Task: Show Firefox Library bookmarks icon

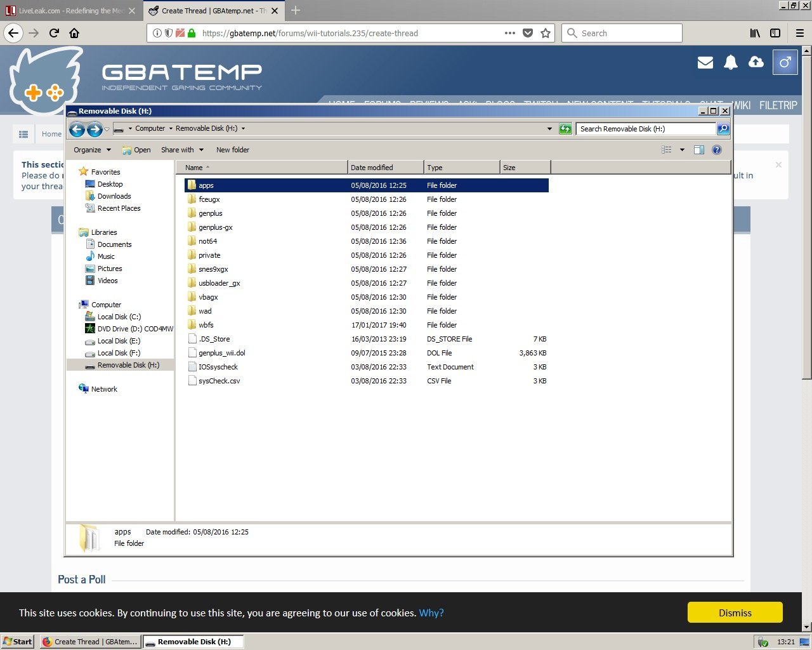Action: 755,33
